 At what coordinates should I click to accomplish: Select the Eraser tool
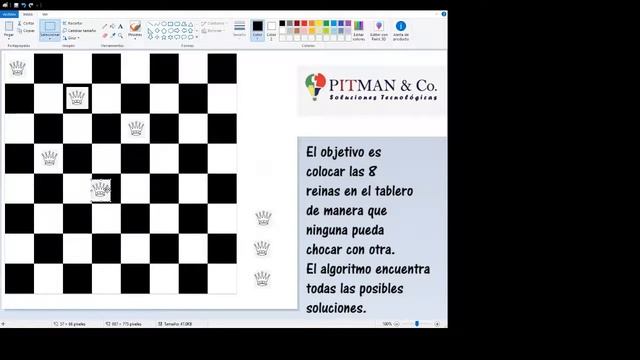point(105,36)
